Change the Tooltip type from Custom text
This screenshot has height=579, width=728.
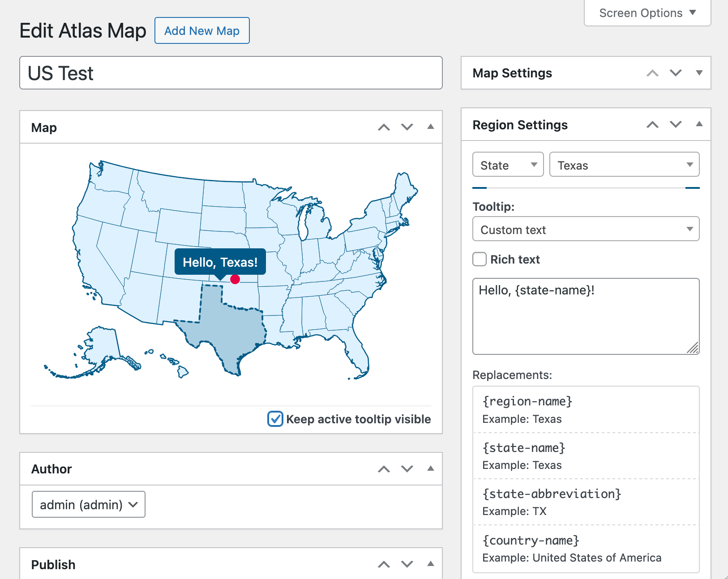(x=586, y=229)
